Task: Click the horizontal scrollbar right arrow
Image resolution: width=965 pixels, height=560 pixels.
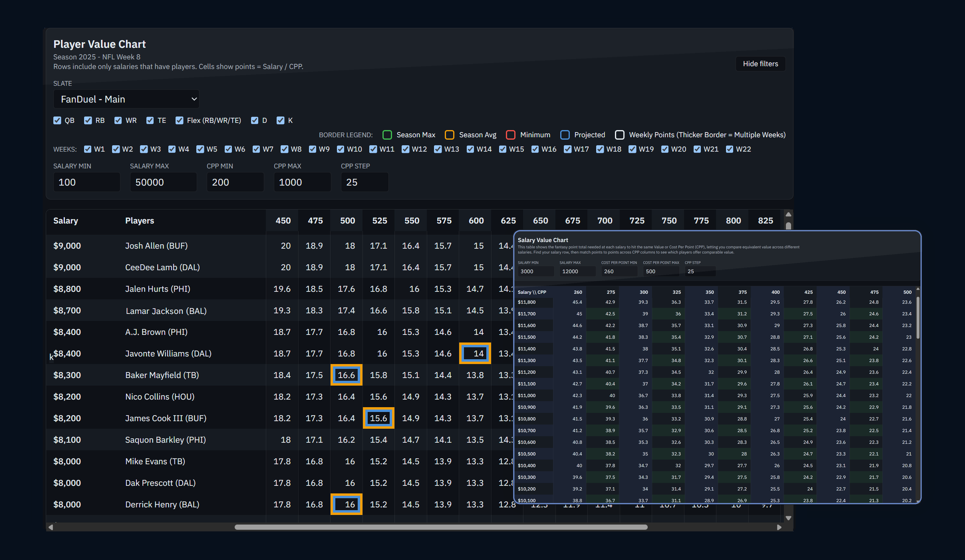Action: 779,527
